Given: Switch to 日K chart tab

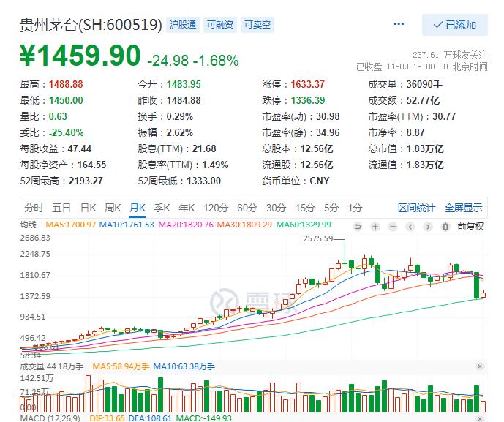Looking at the screenshot, I should 89,208.
